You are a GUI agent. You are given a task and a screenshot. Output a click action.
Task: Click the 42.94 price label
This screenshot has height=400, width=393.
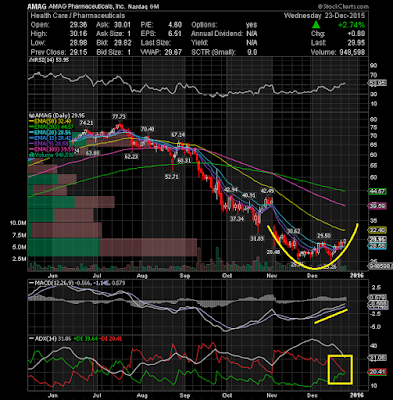(x=231, y=190)
